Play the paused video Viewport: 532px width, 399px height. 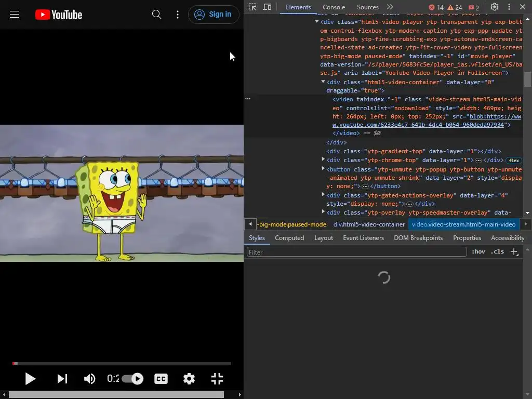point(30,379)
